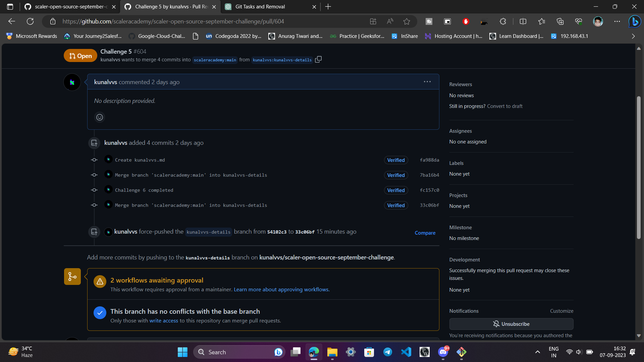Add emoji reaction with smiley icon
The height and width of the screenshot is (362, 644).
coord(100,117)
